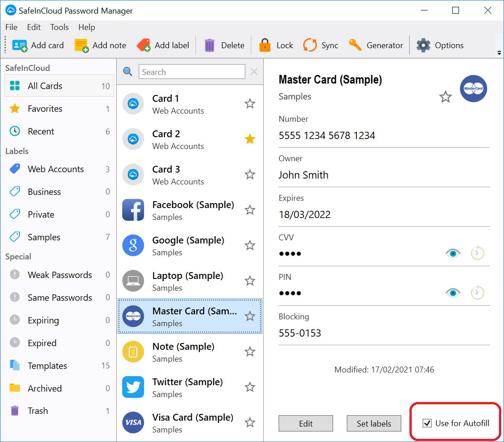Select Master Card (Sam... list entry
The height and width of the screenshot is (442, 504).
(190, 317)
